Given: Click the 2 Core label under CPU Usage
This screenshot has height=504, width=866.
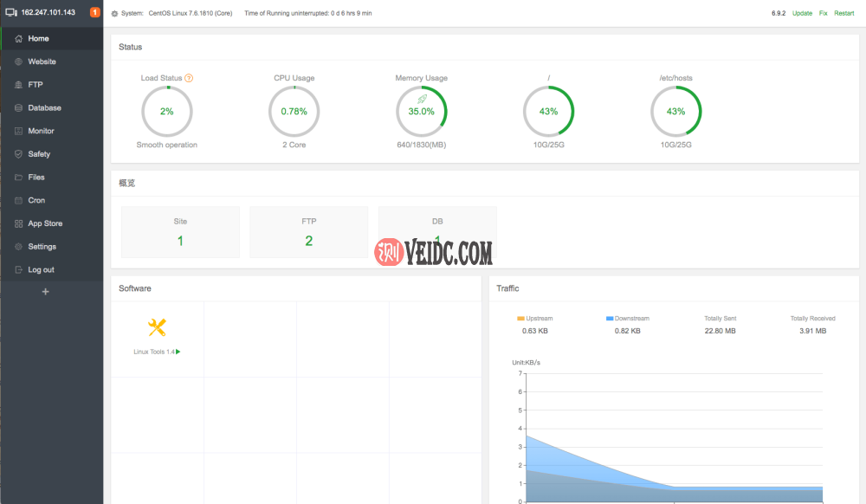Looking at the screenshot, I should 294,145.
